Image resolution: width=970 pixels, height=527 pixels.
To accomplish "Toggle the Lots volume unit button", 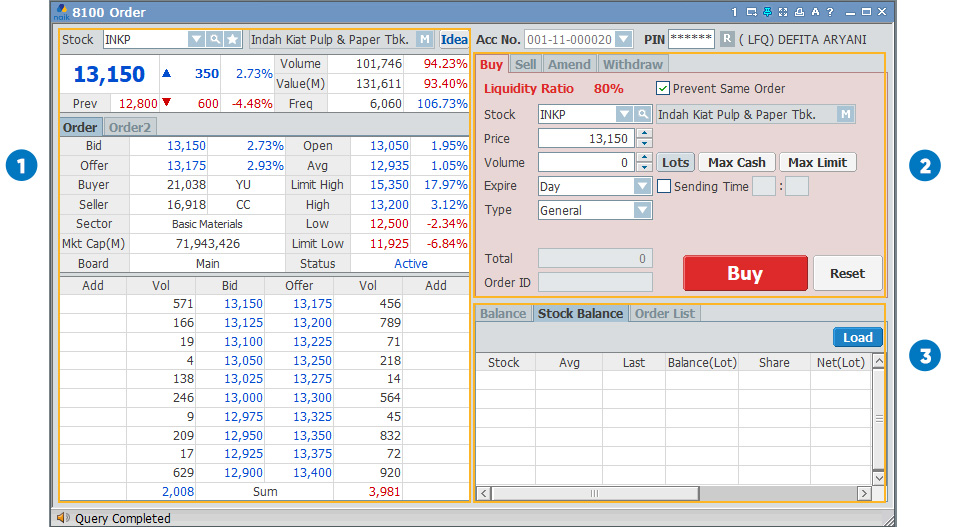I will point(675,162).
